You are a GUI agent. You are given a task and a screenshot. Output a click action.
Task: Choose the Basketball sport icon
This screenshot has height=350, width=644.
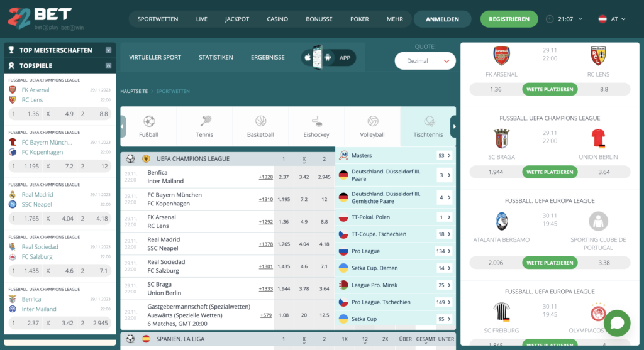click(260, 126)
